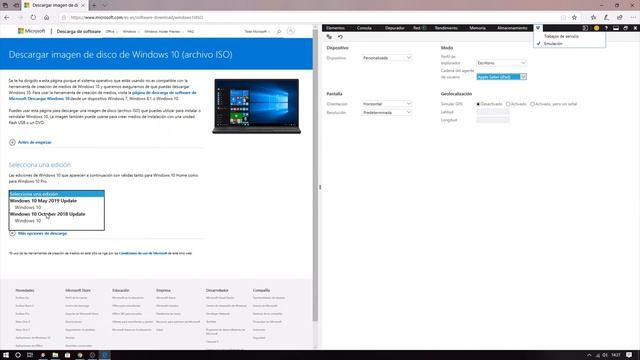Add page to favorites star icon
Viewport: 640px width, 360px height.
coord(574,18)
